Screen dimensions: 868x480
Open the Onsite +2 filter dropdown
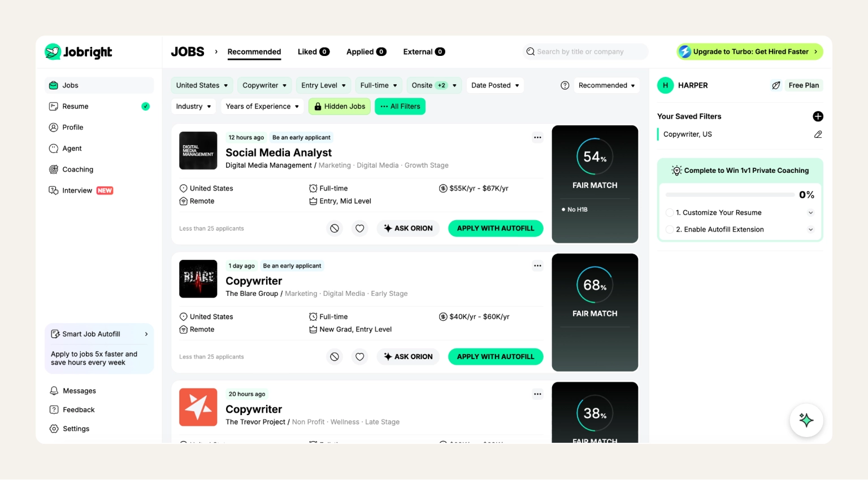[434, 85]
